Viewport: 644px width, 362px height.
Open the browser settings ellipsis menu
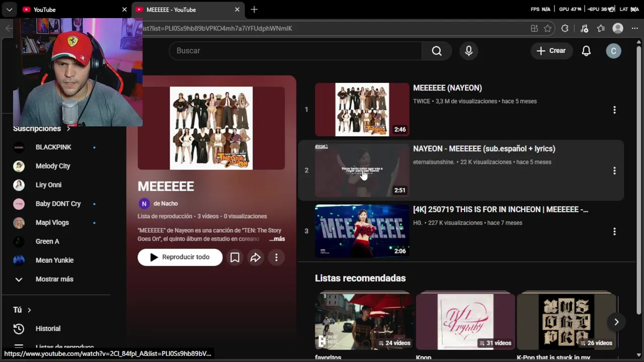[634, 29]
